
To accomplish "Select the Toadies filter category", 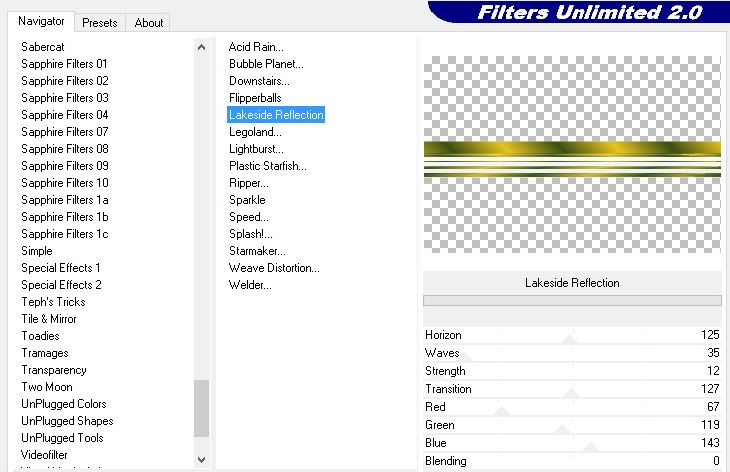I will [41, 336].
